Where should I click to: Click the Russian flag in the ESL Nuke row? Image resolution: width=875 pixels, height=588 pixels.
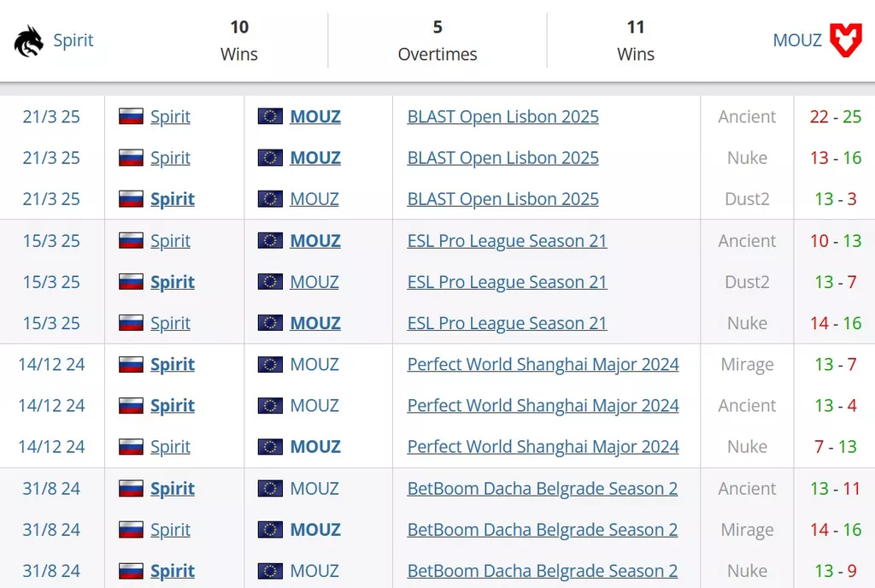(x=131, y=324)
